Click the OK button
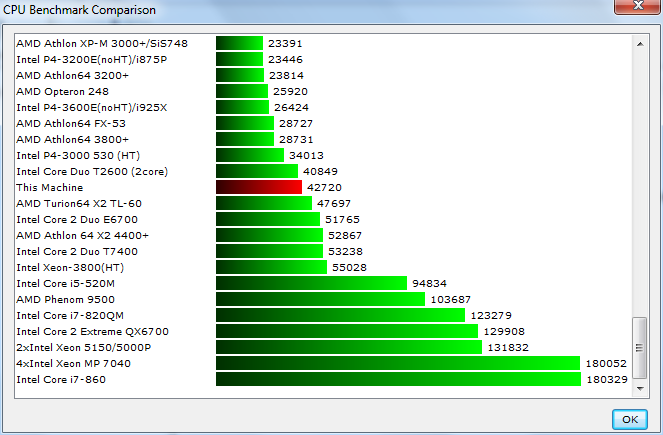The width and height of the screenshot is (663, 435). (x=630, y=419)
